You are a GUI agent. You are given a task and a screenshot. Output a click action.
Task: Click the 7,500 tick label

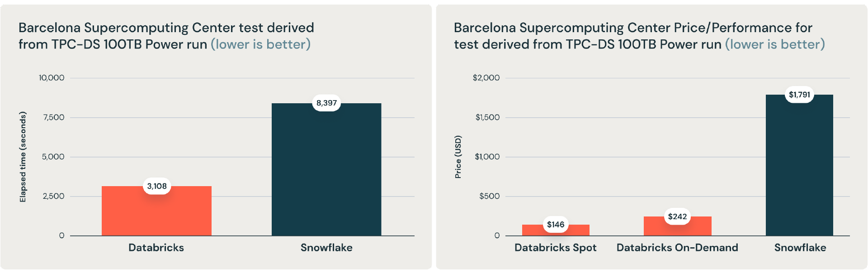pos(54,117)
